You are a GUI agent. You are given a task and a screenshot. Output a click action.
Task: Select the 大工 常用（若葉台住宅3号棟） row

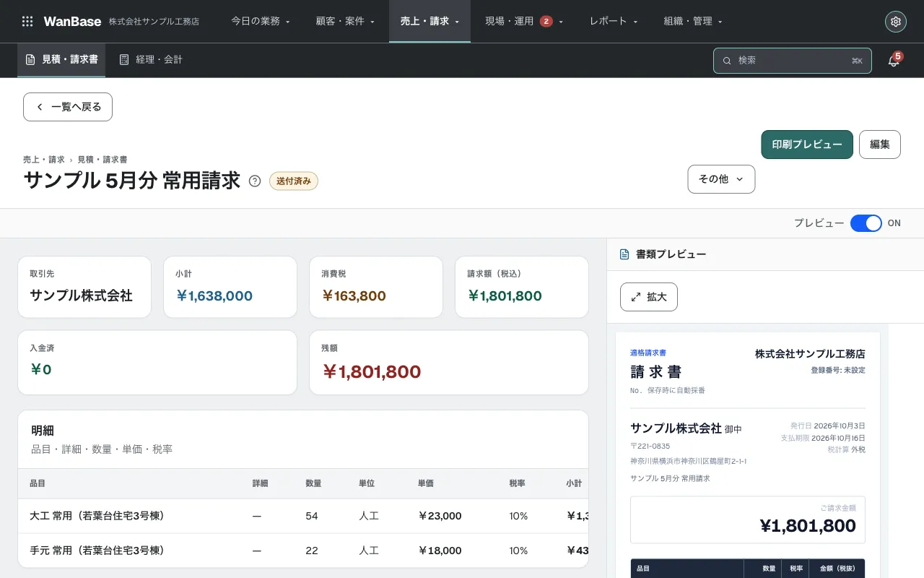pyautogui.click(x=303, y=516)
